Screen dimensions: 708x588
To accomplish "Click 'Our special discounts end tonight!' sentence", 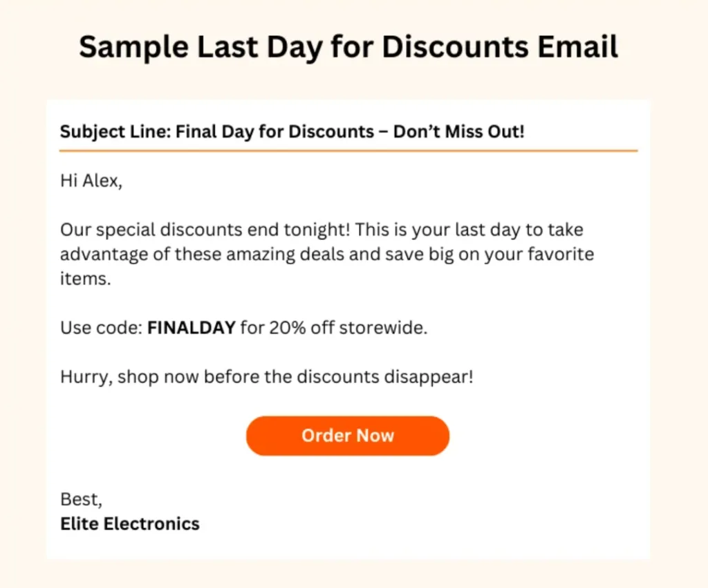I will click(205, 230).
